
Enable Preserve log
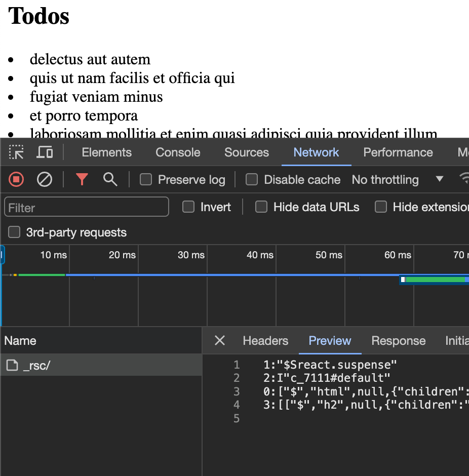tap(145, 179)
